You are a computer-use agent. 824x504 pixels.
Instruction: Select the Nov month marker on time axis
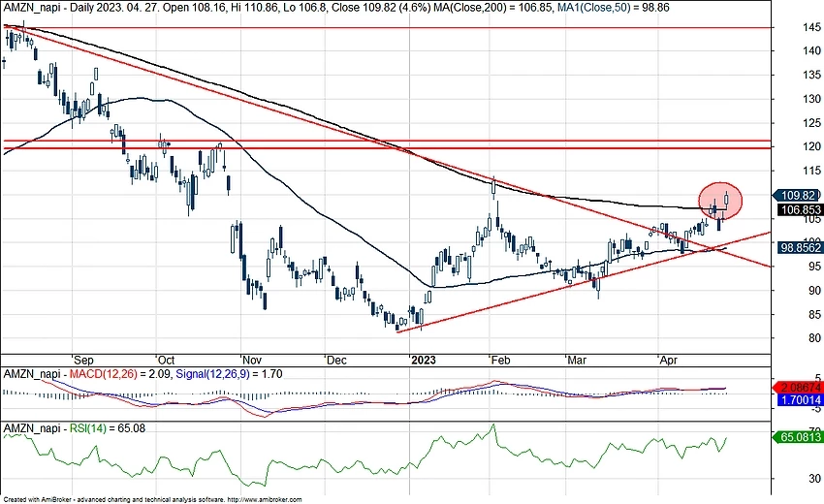[251, 359]
